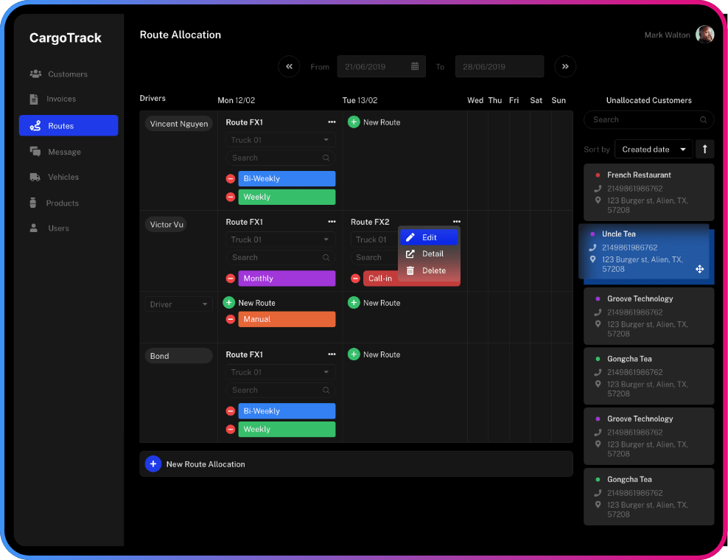
Task: Click the calendar icon in From date field
Action: pyautogui.click(x=415, y=66)
